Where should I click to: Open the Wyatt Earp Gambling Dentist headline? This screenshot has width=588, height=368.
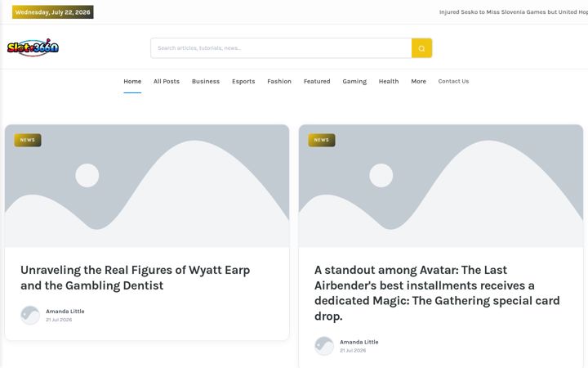[136, 277]
